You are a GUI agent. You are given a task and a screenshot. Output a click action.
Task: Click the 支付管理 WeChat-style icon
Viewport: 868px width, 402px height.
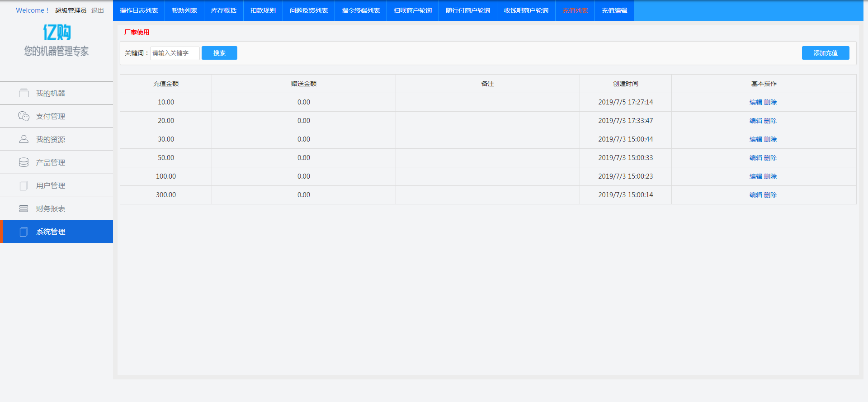(24, 116)
